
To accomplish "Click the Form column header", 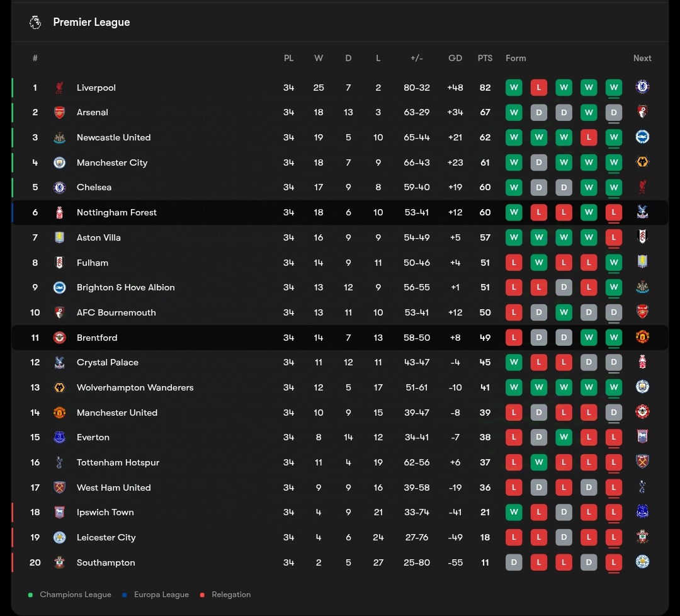I will pos(516,58).
